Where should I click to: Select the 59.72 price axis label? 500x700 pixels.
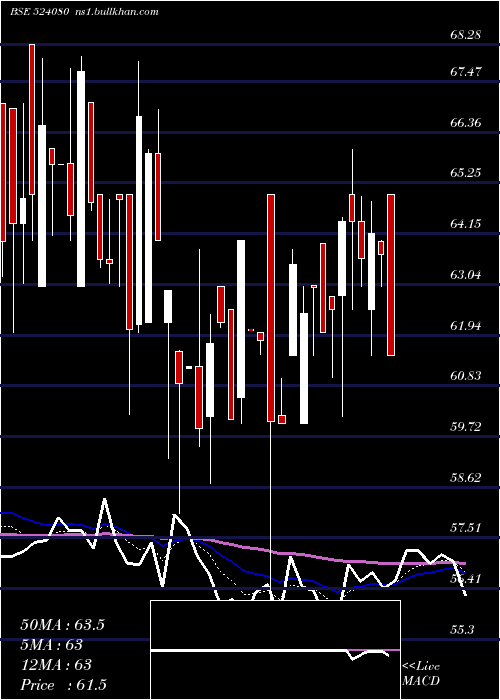466,426
